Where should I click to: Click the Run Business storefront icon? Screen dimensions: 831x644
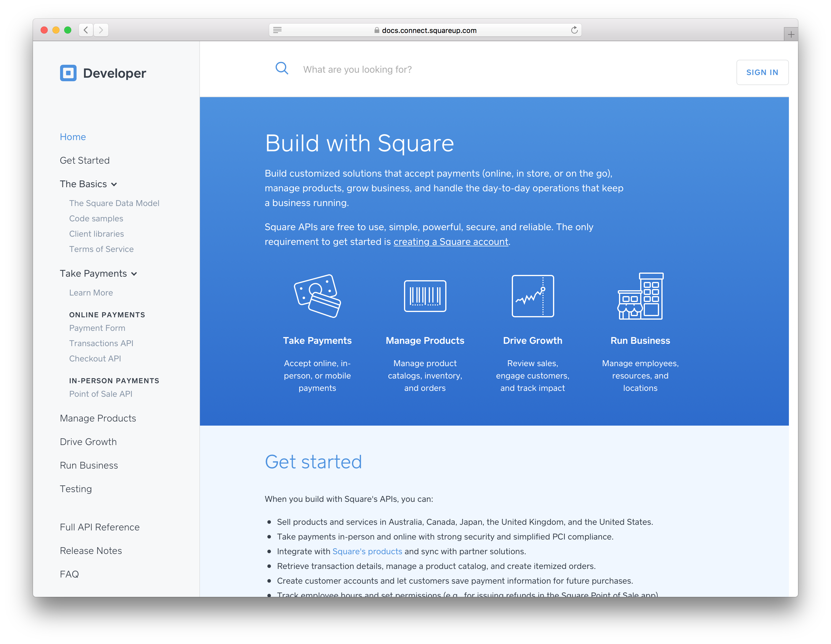[x=640, y=296]
